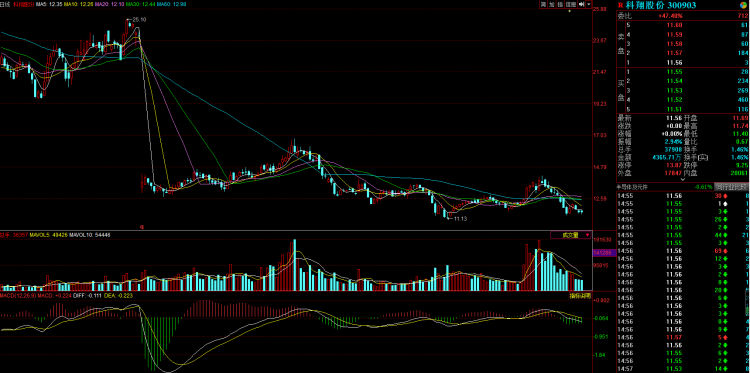
Task: Click sell level 2 price 11.57
Action: click(673, 53)
